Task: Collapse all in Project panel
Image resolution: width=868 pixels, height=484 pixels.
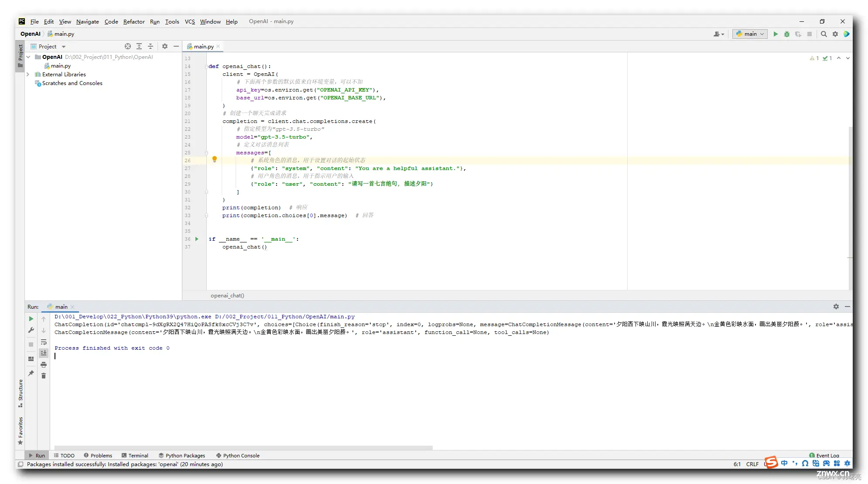Action: 150,46
